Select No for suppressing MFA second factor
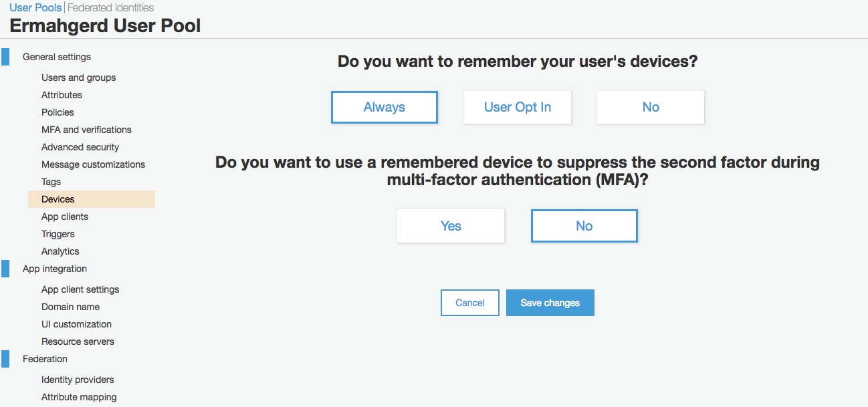The height and width of the screenshot is (407, 868). point(584,226)
